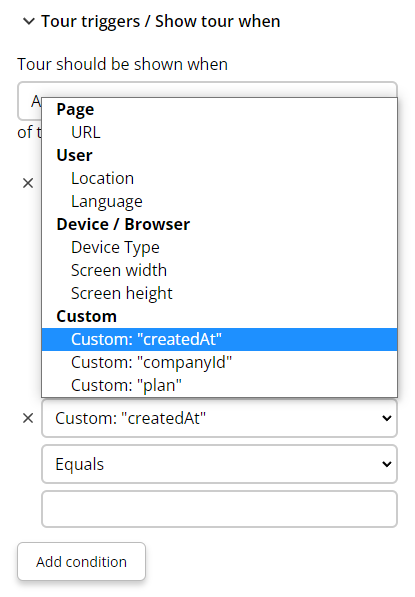Screen dimensions: 415x597
Task: Open the Equals operator dropdown
Action: (x=219, y=464)
